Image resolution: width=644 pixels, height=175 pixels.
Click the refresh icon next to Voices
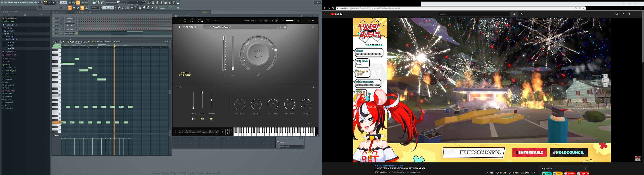tap(216, 21)
